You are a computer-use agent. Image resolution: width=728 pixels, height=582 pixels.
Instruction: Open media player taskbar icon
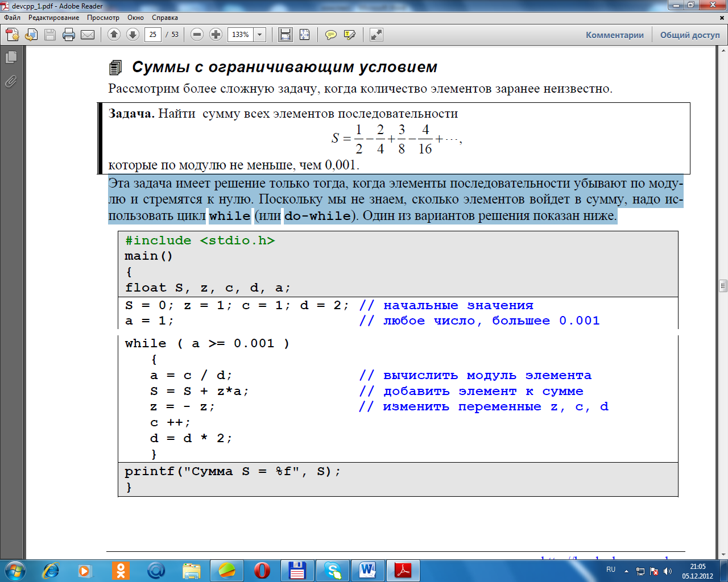pos(85,570)
